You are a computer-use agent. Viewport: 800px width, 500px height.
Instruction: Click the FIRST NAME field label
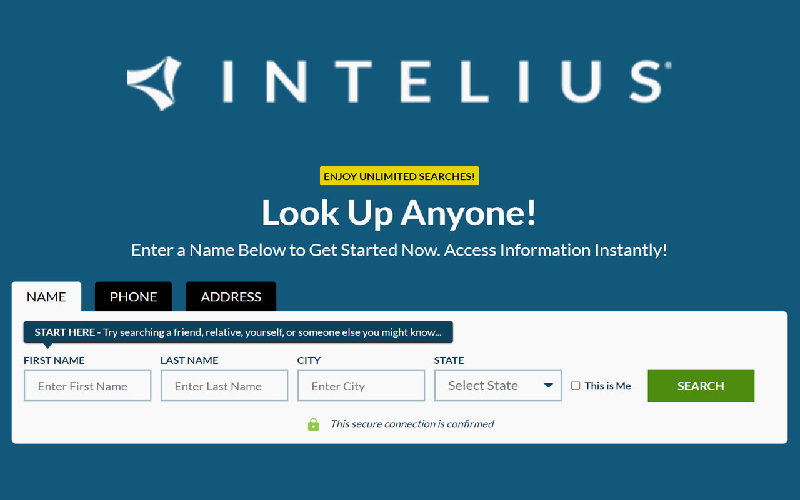coord(54,360)
